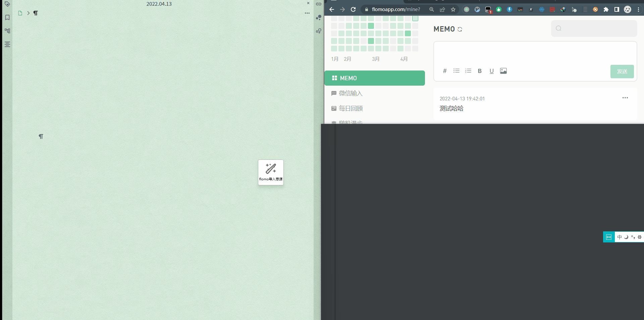Click the flomo search box
Viewport: 644px width, 320px height.
click(x=594, y=29)
